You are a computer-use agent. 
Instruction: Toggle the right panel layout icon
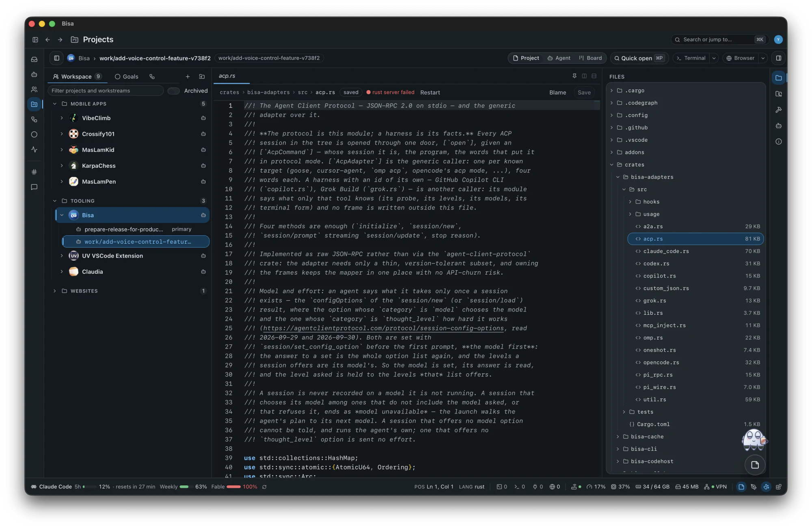coord(778,58)
